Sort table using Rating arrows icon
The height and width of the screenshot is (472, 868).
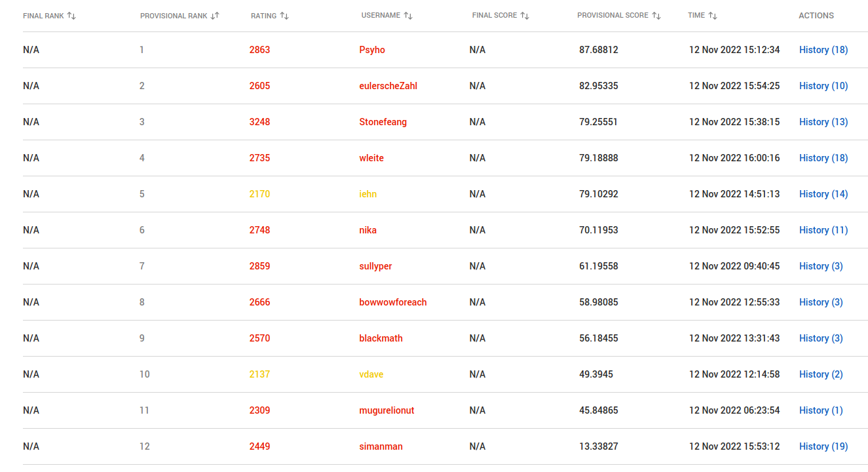coord(284,16)
